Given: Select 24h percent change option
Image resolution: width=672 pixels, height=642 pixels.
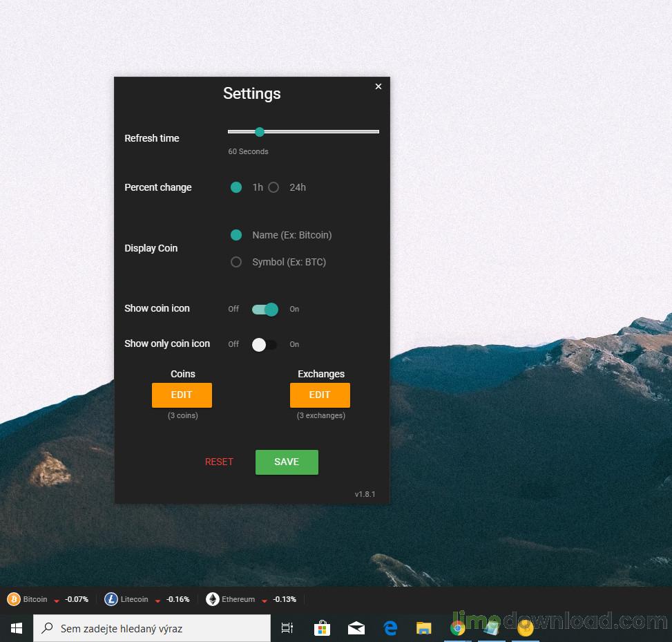Looking at the screenshot, I should click(x=273, y=187).
